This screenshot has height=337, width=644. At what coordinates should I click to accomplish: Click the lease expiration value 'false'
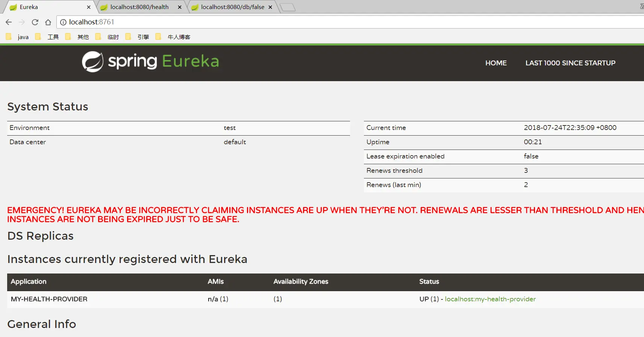(531, 156)
